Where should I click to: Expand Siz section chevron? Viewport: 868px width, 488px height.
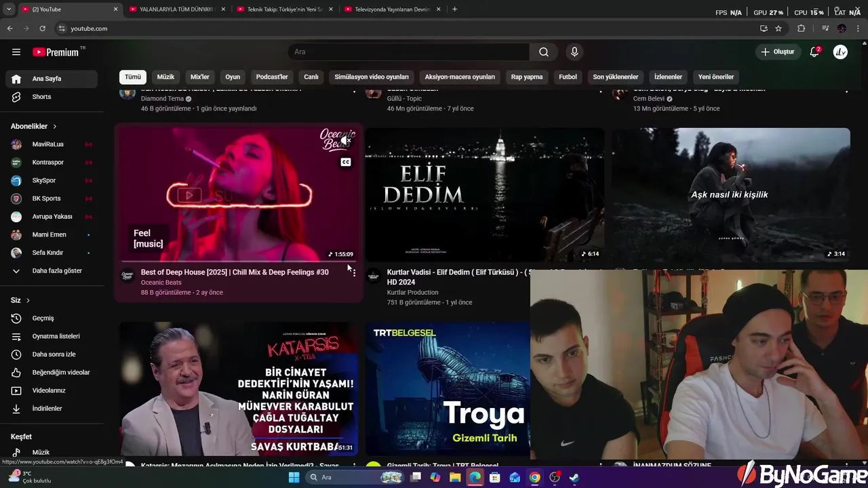(28, 300)
